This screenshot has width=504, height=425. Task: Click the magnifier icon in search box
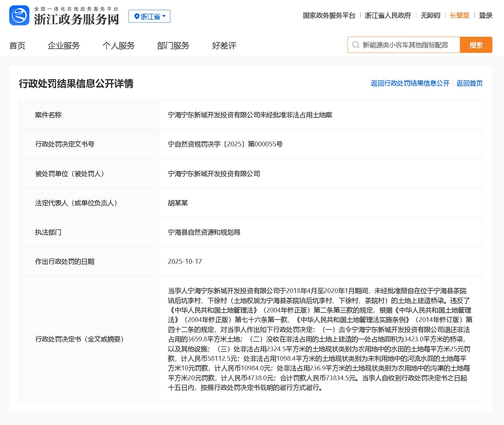[355, 45]
